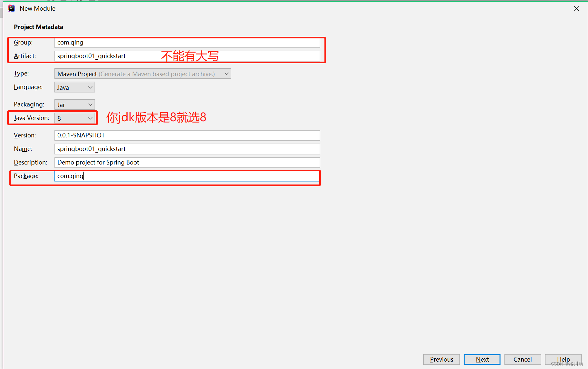Screen dimensions: 588x369
Task: Focus the Artifact text field
Action: pos(187,56)
